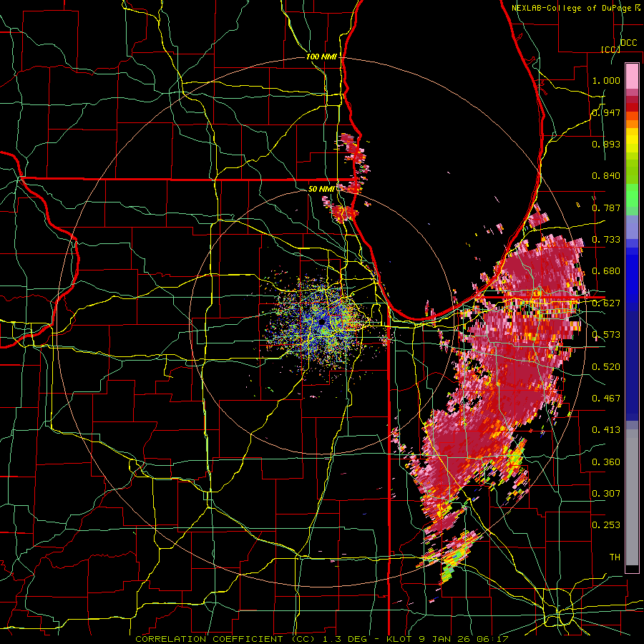
Task: Click the DCC label above the color scale
Action: pyautogui.click(x=629, y=43)
